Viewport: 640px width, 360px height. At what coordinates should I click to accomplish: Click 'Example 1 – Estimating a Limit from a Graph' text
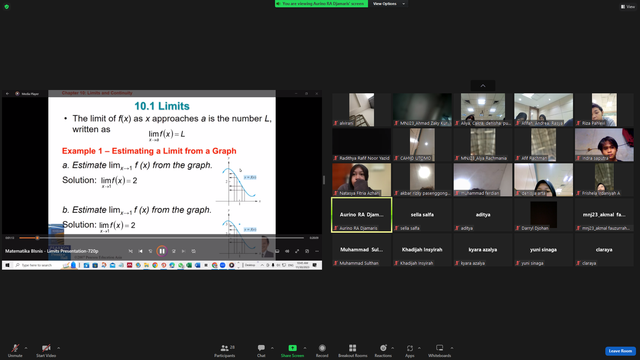pos(149,151)
